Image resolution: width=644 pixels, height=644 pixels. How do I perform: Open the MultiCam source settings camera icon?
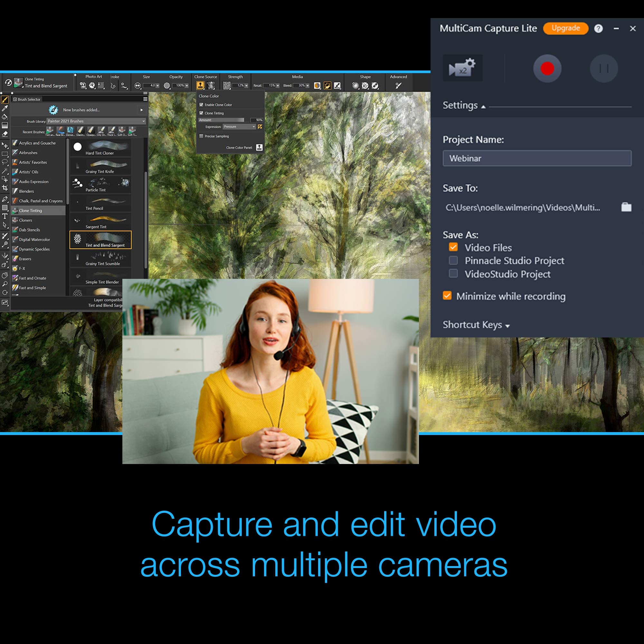coord(462,68)
